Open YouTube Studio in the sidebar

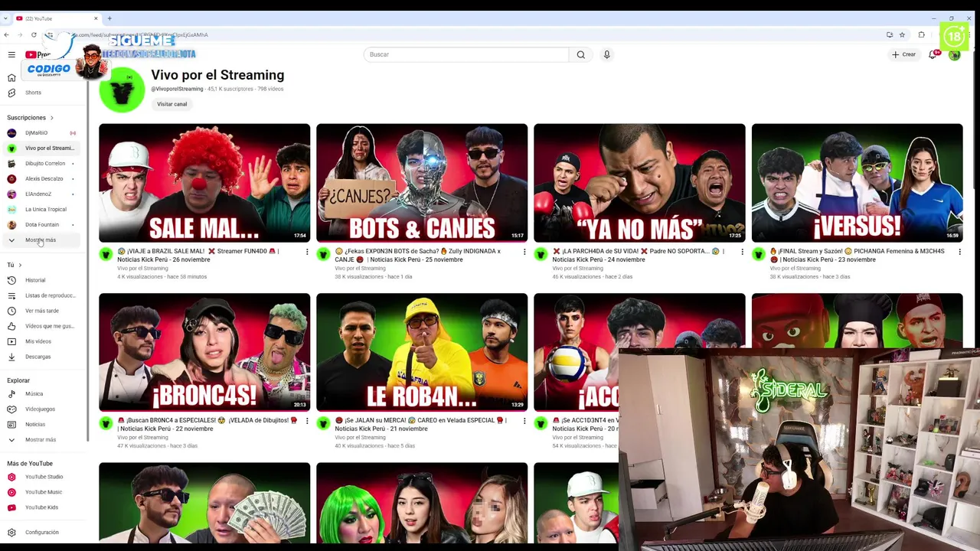point(44,477)
